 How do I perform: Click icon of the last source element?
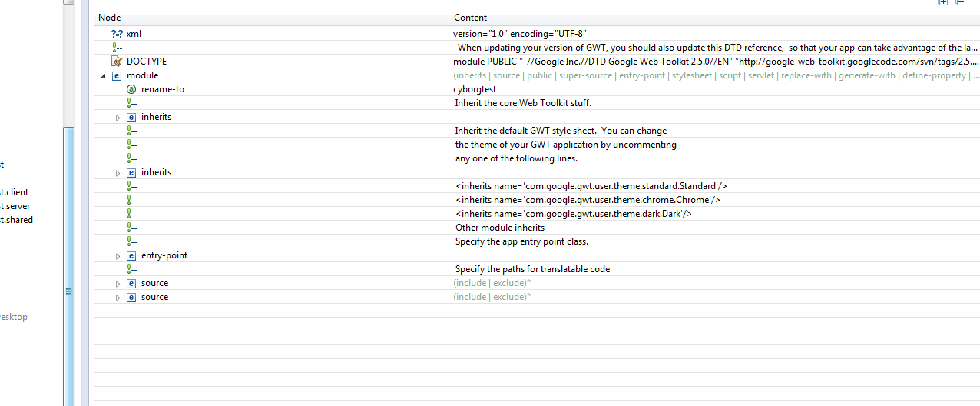pyautogui.click(x=131, y=297)
